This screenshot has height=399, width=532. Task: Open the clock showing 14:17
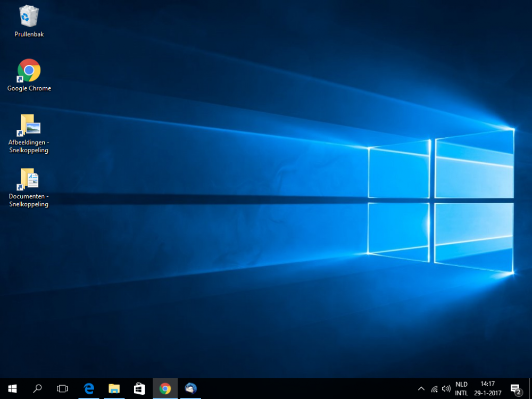(x=487, y=388)
